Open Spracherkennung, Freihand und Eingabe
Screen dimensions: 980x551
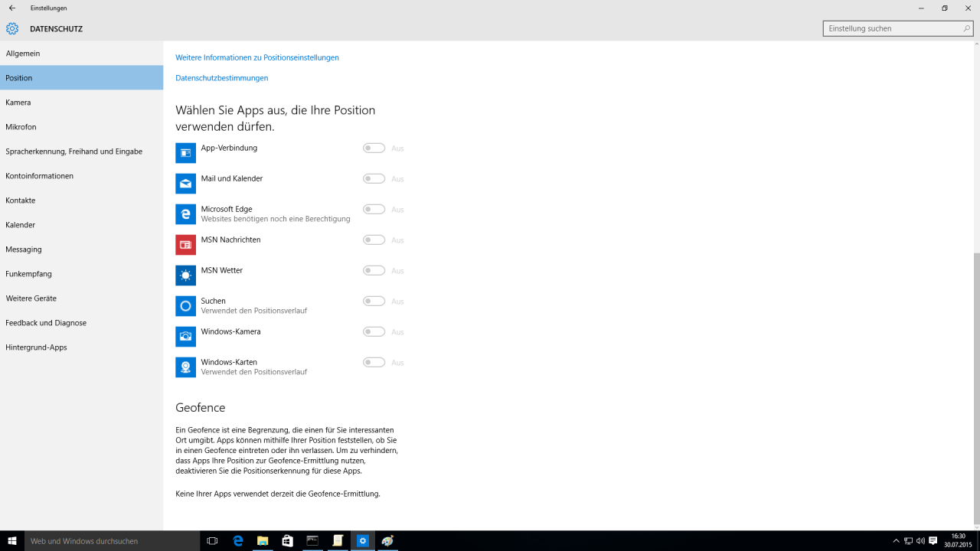pos(81,152)
